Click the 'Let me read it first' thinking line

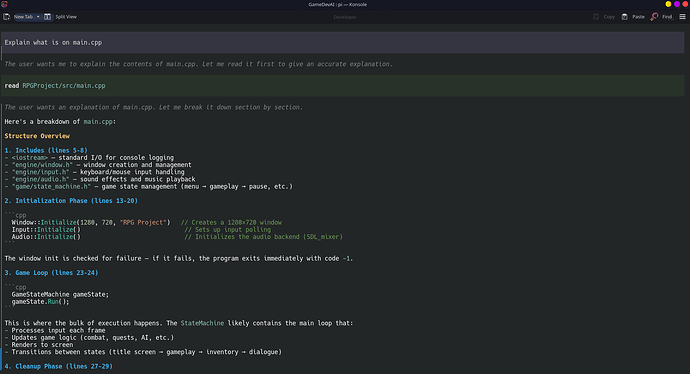[198, 64]
